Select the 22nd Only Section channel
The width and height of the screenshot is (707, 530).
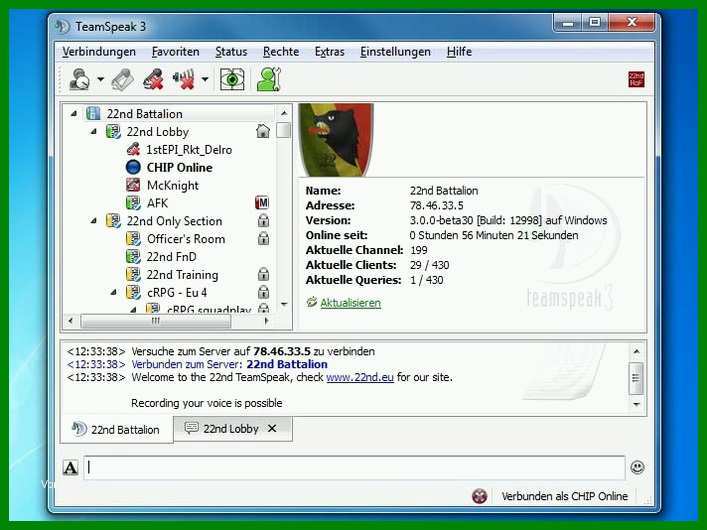pyautogui.click(x=174, y=221)
